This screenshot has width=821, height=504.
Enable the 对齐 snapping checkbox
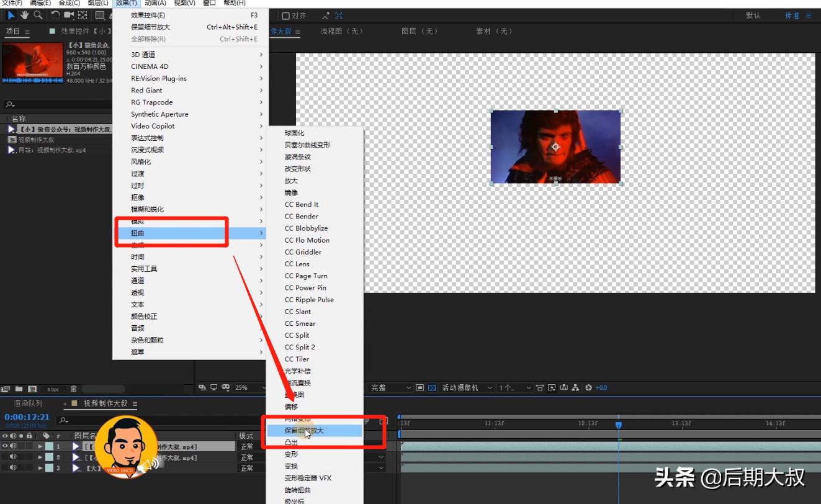285,16
